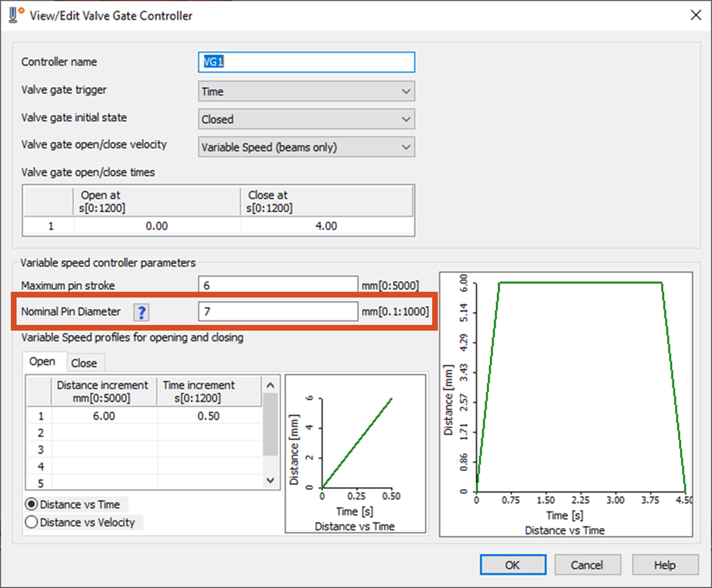712x588 pixels.
Task: Click the OK button
Action: pos(513,564)
